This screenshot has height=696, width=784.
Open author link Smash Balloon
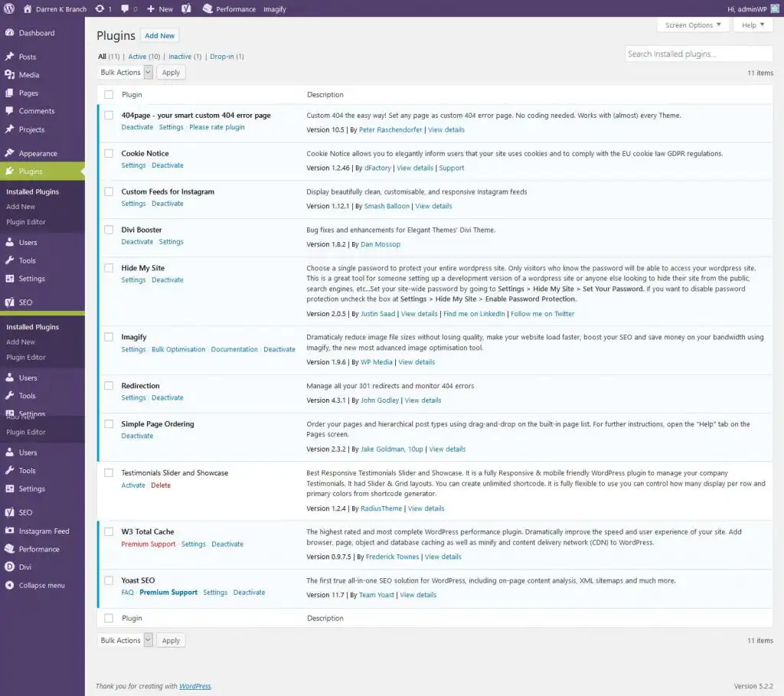point(387,206)
